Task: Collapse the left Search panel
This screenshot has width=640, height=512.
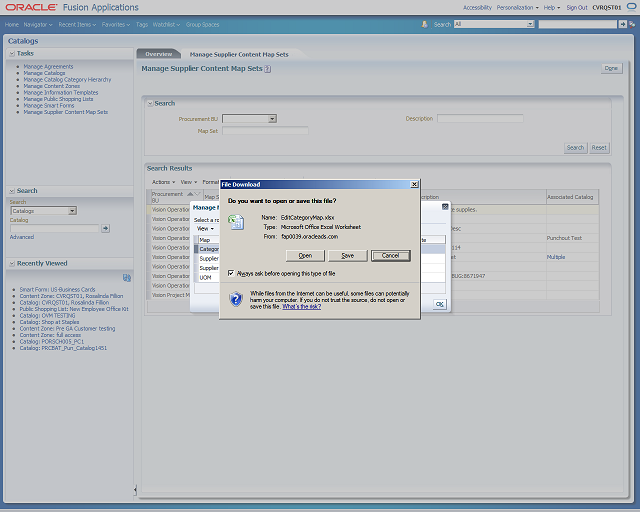Action: (12, 191)
